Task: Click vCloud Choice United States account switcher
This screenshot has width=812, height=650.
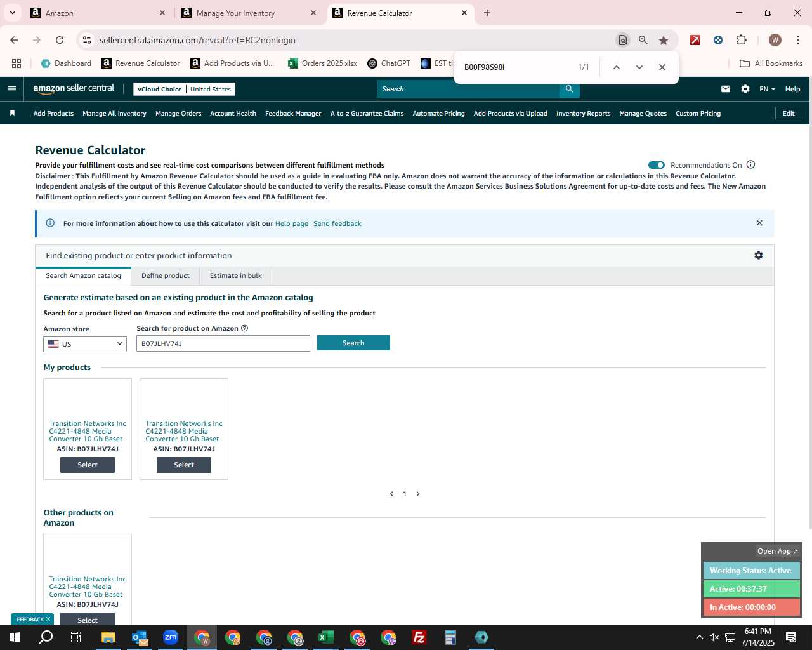Action: [x=184, y=89]
